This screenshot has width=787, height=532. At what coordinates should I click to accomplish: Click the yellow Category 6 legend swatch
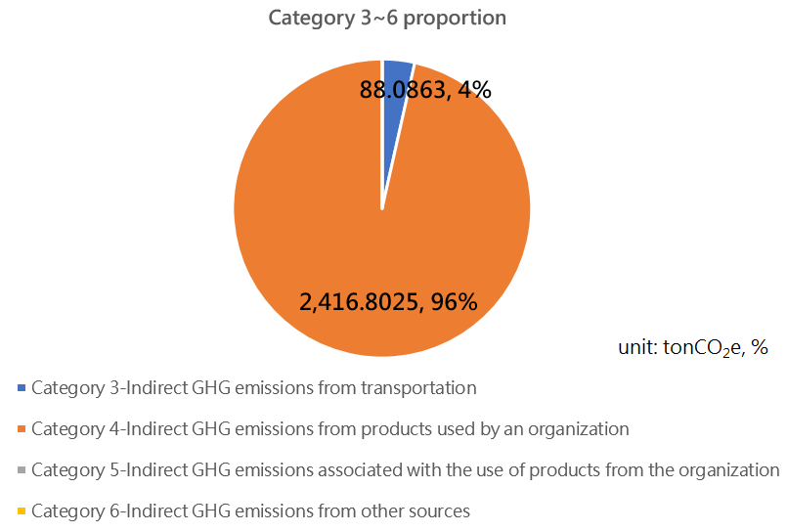[22, 511]
